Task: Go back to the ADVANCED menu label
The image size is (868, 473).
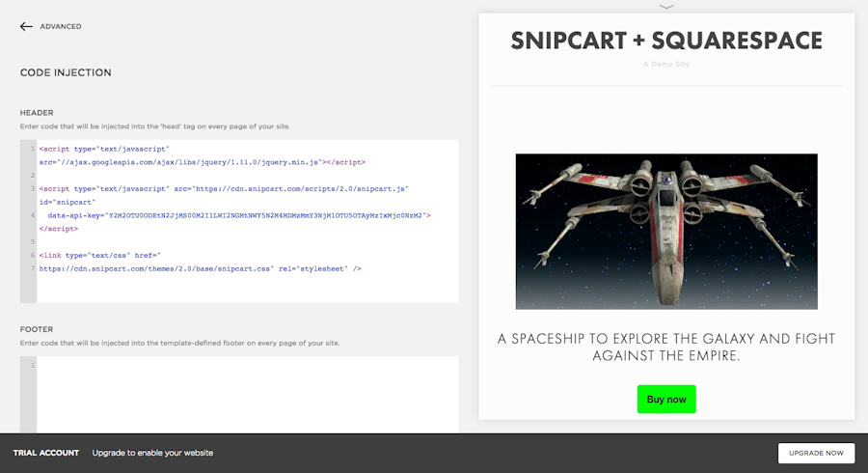Action: 61,26
